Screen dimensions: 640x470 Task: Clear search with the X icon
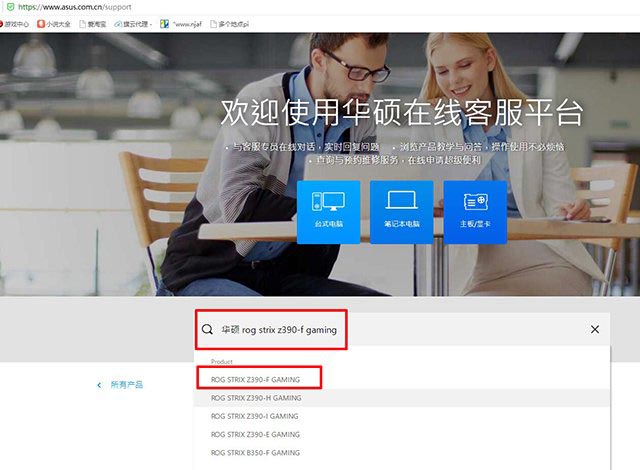click(595, 329)
